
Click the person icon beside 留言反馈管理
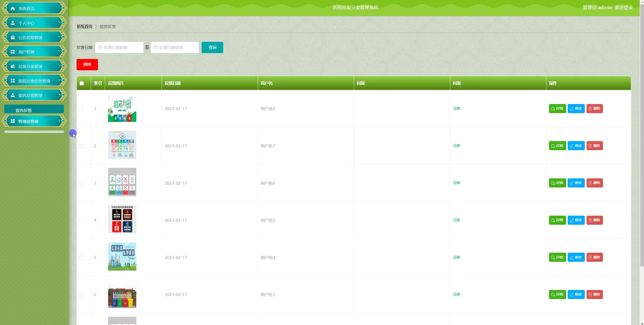click(13, 95)
